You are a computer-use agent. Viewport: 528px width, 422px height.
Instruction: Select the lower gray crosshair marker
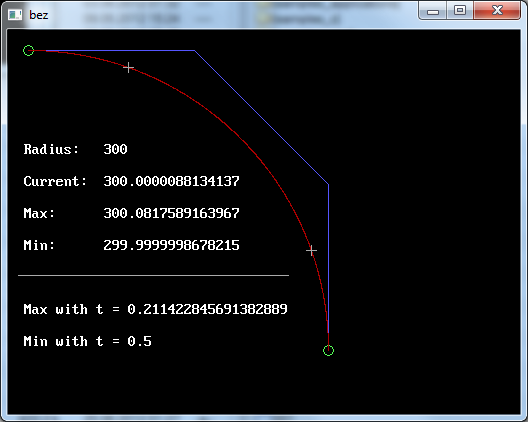[x=311, y=251]
